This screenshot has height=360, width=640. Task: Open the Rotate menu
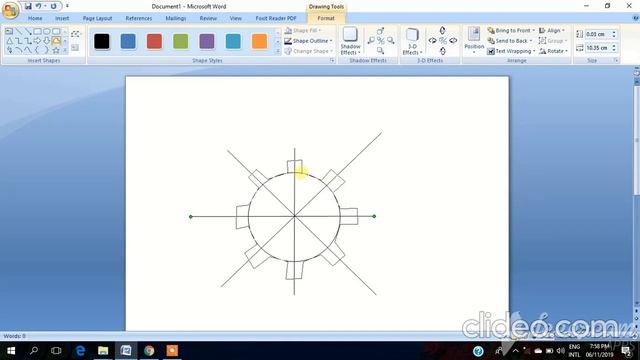[x=553, y=51]
